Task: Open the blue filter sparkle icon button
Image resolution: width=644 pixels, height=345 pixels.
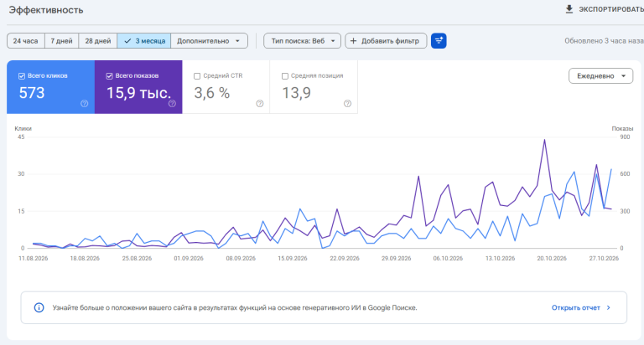Action: pyautogui.click(x=439, y=40)
